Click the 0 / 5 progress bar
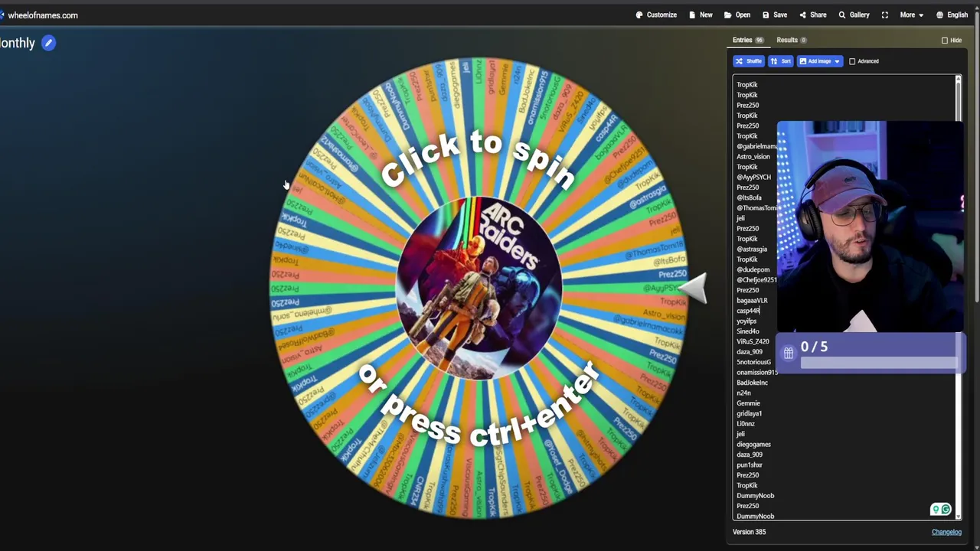Image resolution: width=980 pixels, height=551 pixels. coord(878,363)
